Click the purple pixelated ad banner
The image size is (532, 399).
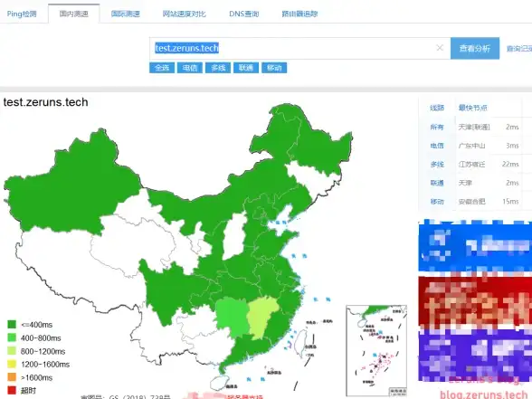tap(475, 355)
